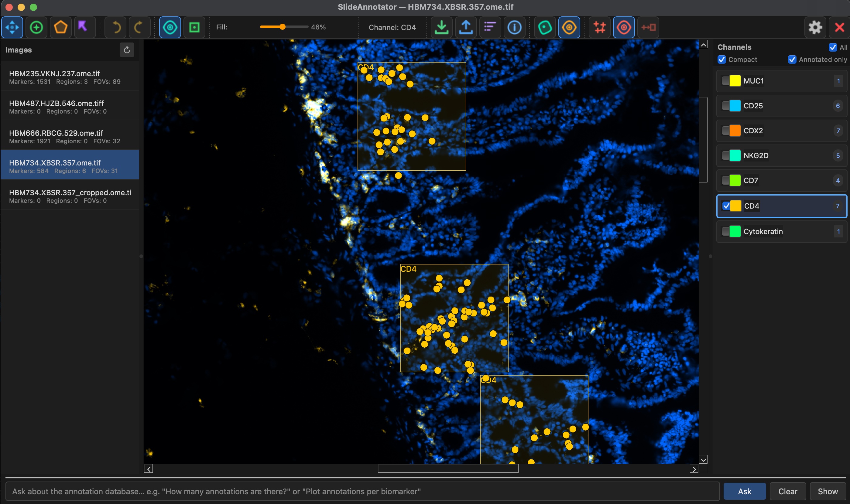Click the orange CDX2 color swatch
850x504 pixels.
tap(735, 131)
